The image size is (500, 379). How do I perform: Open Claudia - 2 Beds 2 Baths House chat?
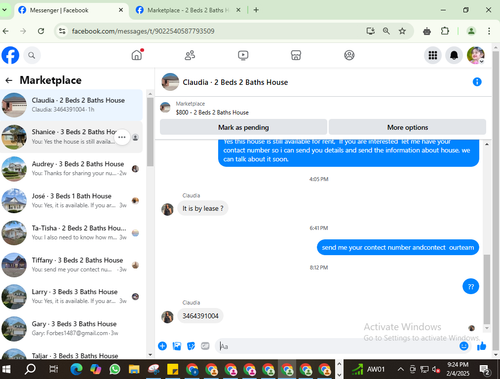click(x=71, y=105)
